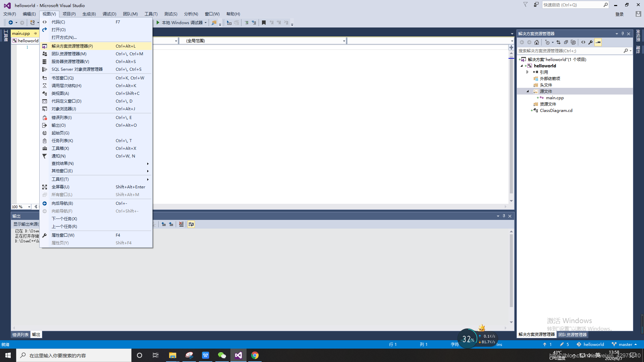
Task: Open Output panel window position dropdown
Action: pos(498,216)
